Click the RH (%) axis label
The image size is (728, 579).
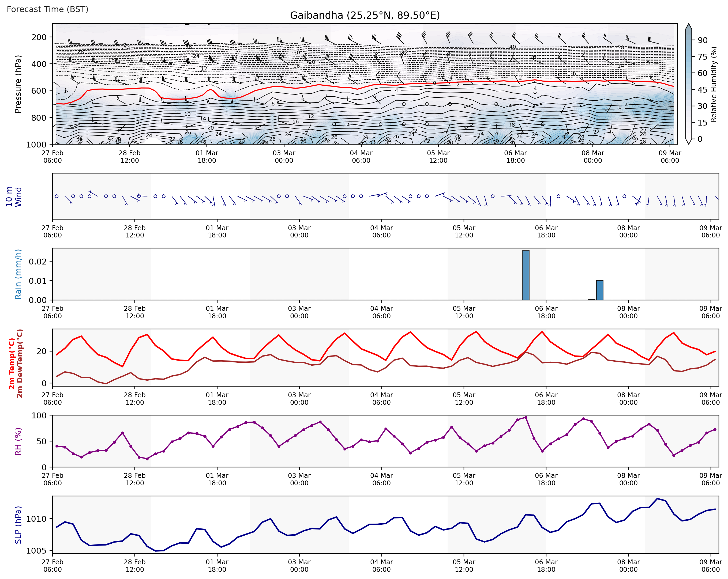18,441
